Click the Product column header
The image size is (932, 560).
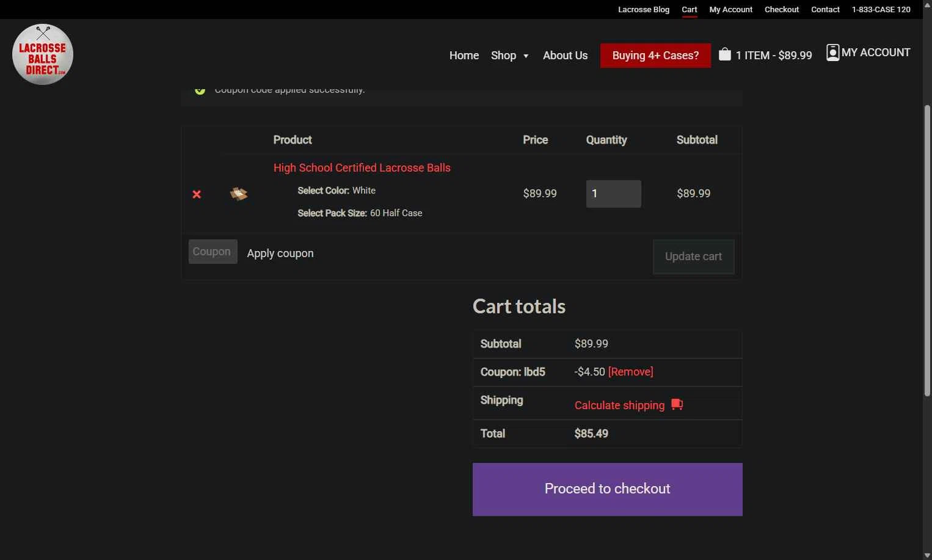[293, 140]
